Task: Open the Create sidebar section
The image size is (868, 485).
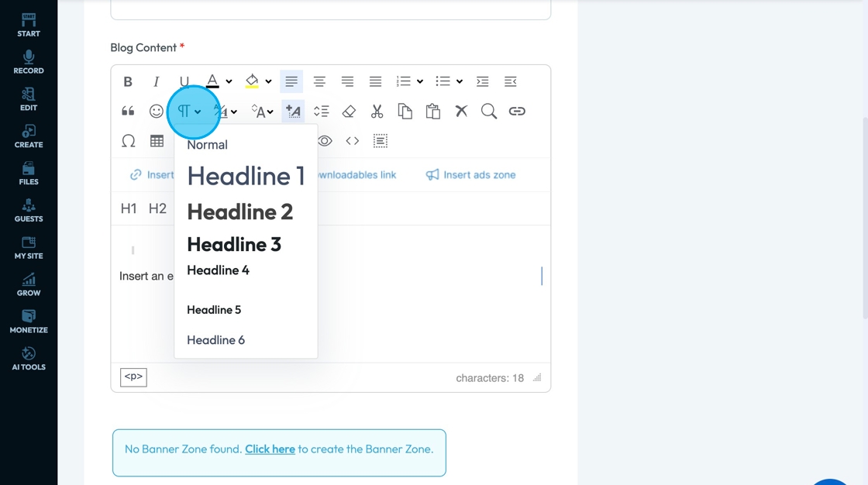Action: click(x=28, y=136)
